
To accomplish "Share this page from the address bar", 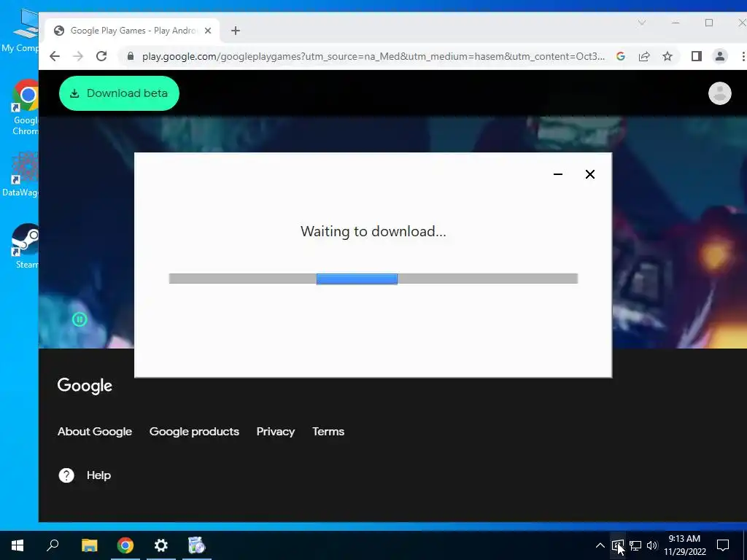I will [644, 56].
